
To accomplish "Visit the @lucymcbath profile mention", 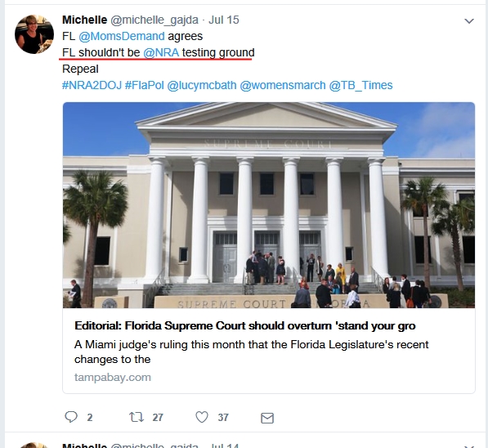I will (202, 85).
